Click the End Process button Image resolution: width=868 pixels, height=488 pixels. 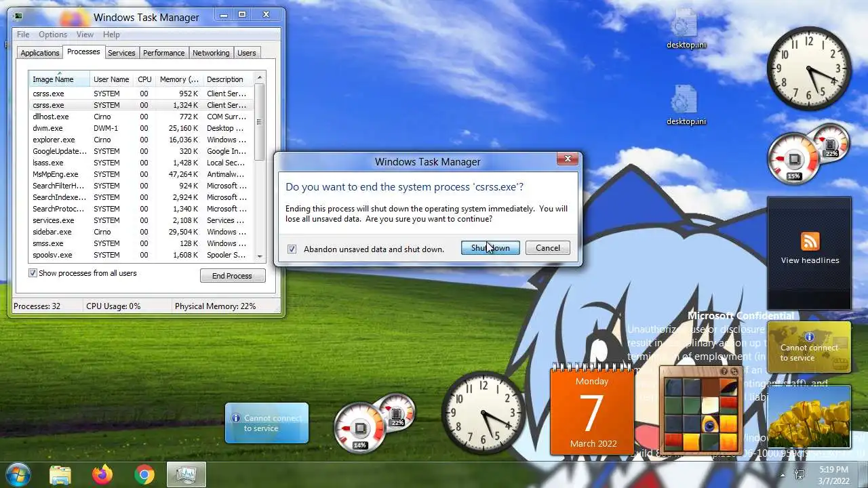(232, 276)
